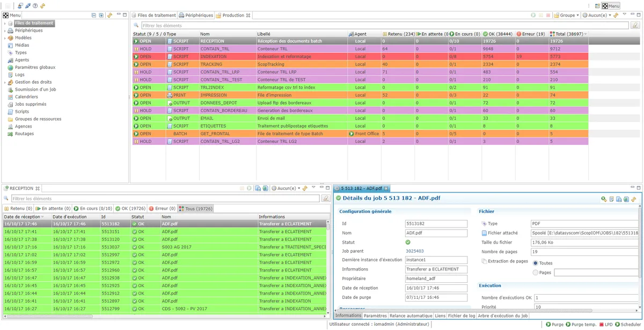Click the help question mark icon
This screenshot has width=644, height=330.
click(x=35, y=6)
